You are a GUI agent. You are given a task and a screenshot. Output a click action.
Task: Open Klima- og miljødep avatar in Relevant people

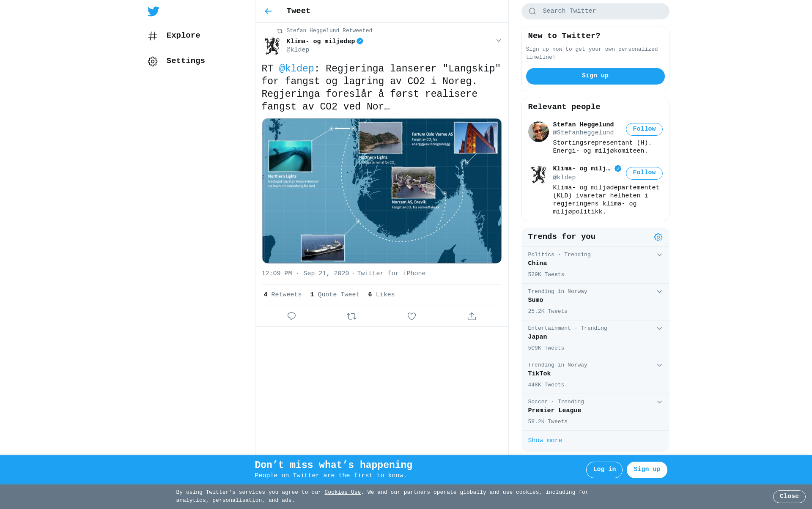[x=538, y=174]
